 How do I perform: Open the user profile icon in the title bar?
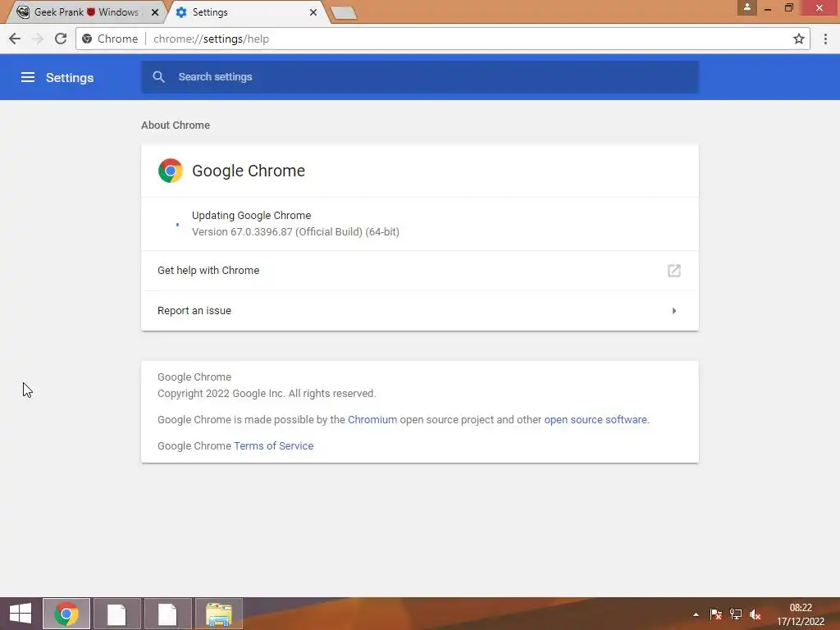point(746,7)
